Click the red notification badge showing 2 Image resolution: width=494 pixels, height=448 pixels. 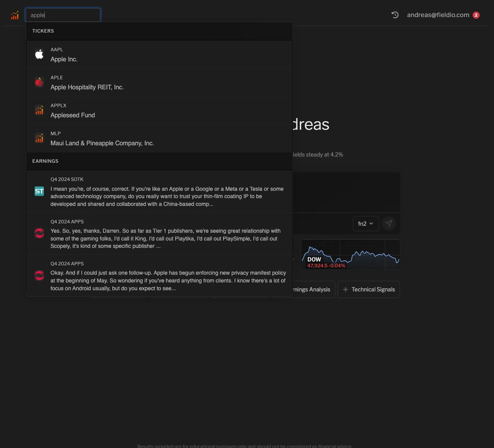tap(476, 15)
